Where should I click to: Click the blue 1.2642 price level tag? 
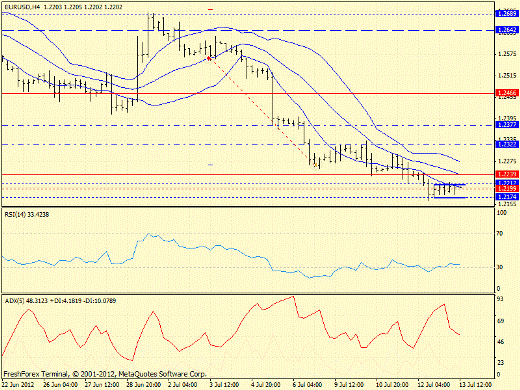tap(507, 30)
